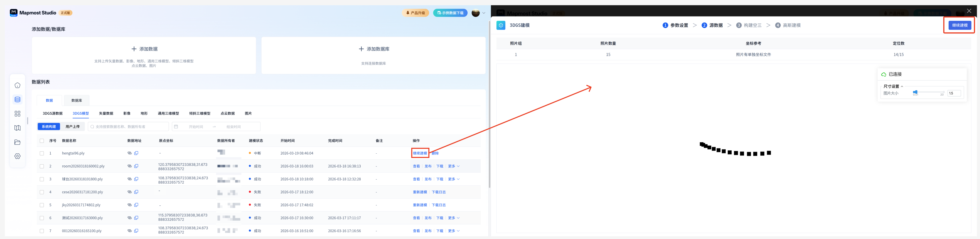Check the box for hengtai96.ply row
Screen dimensions: 980x239
pos(42,153)
